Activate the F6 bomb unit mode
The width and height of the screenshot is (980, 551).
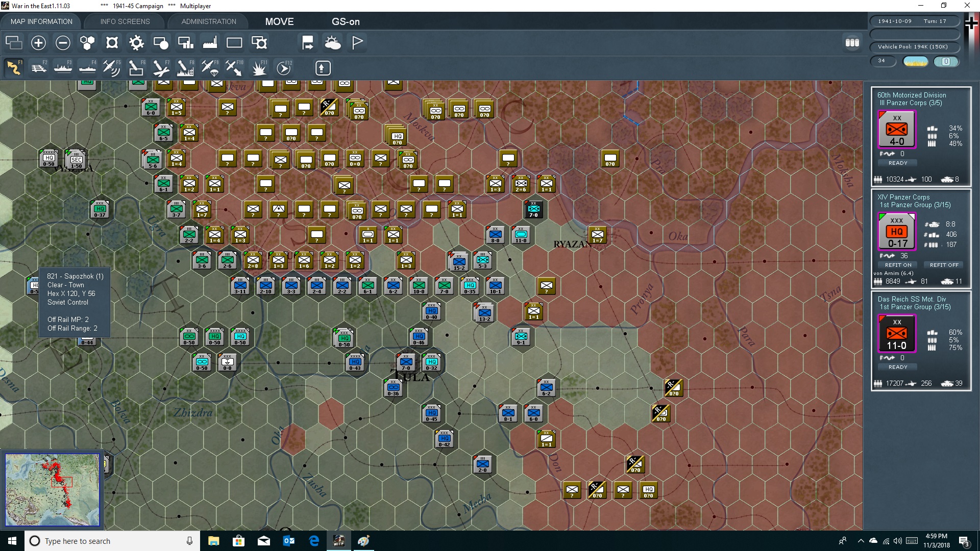(136, 68)
